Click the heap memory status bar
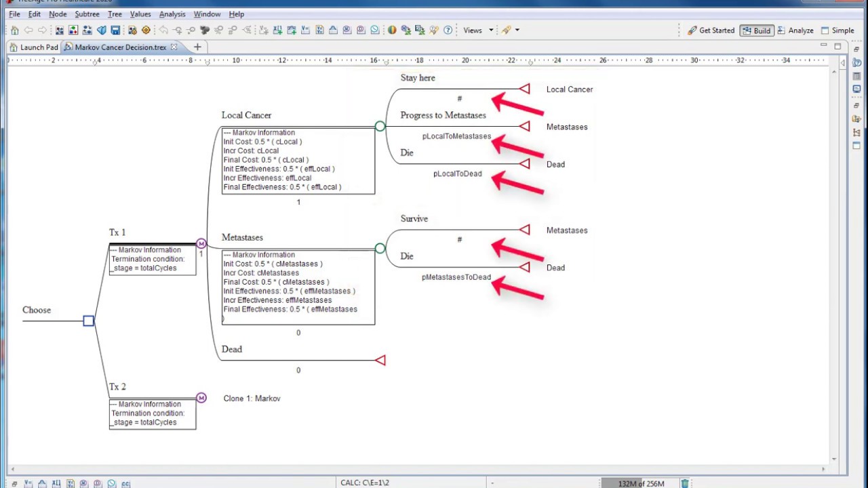The image size is (868, 488). point(640,483)
